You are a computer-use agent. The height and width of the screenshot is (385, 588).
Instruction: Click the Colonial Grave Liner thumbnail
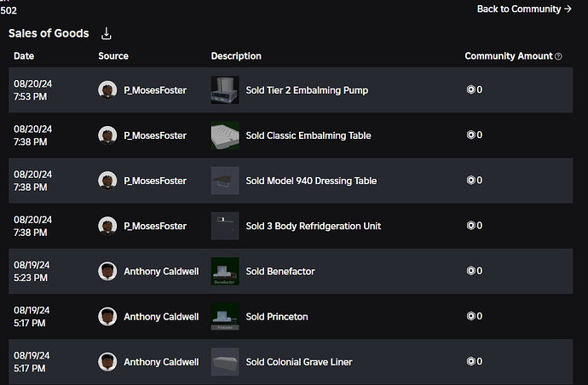click(x=225, y=362)
